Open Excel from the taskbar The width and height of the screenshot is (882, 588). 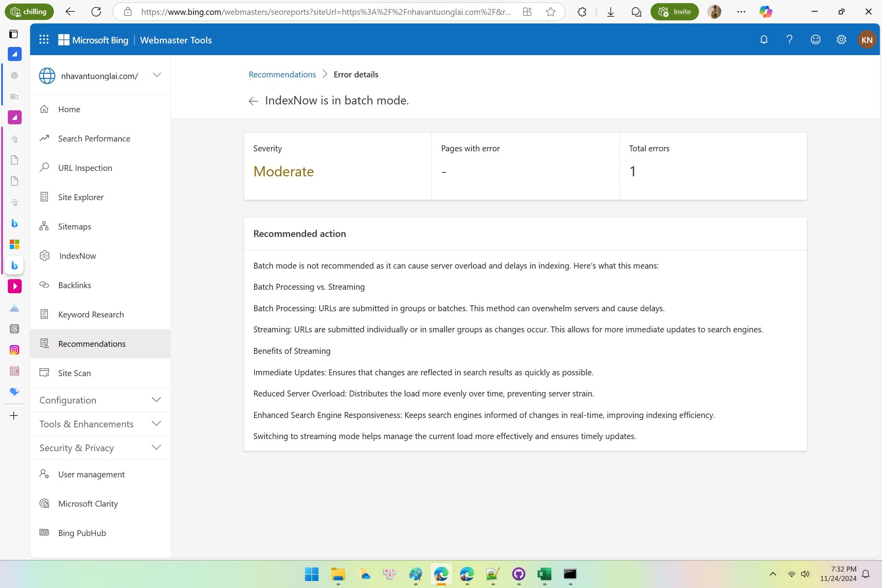544,574
